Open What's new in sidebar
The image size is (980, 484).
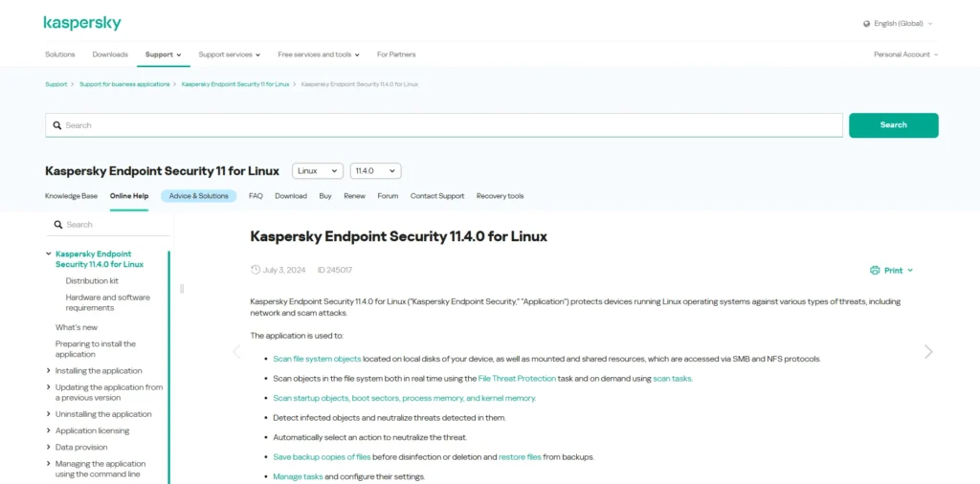click(x=77, y=327)
